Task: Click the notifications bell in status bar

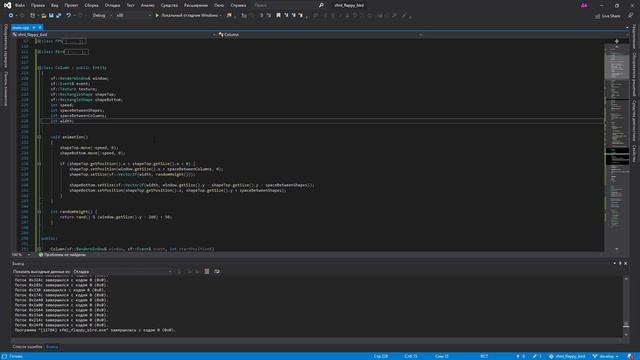Action: [631, 356]
